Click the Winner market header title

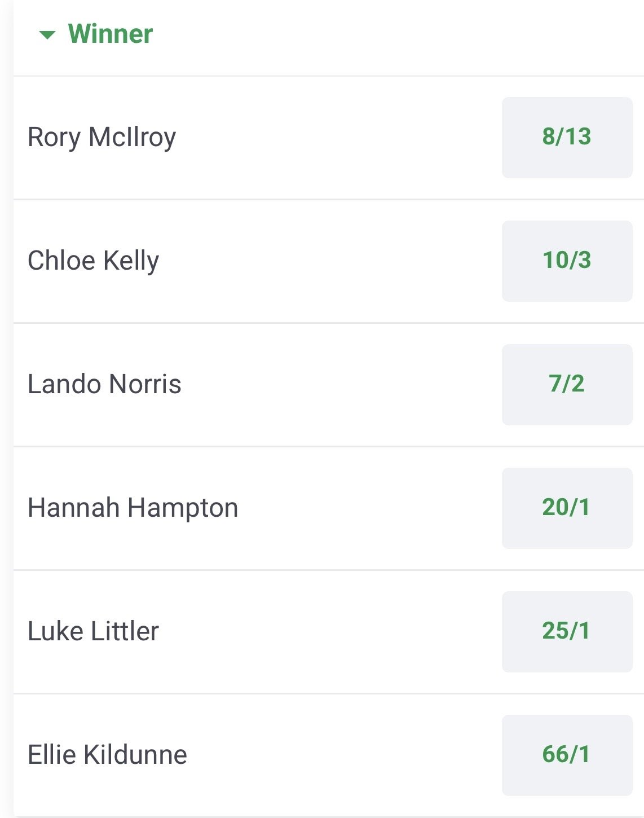click(111, 34)
